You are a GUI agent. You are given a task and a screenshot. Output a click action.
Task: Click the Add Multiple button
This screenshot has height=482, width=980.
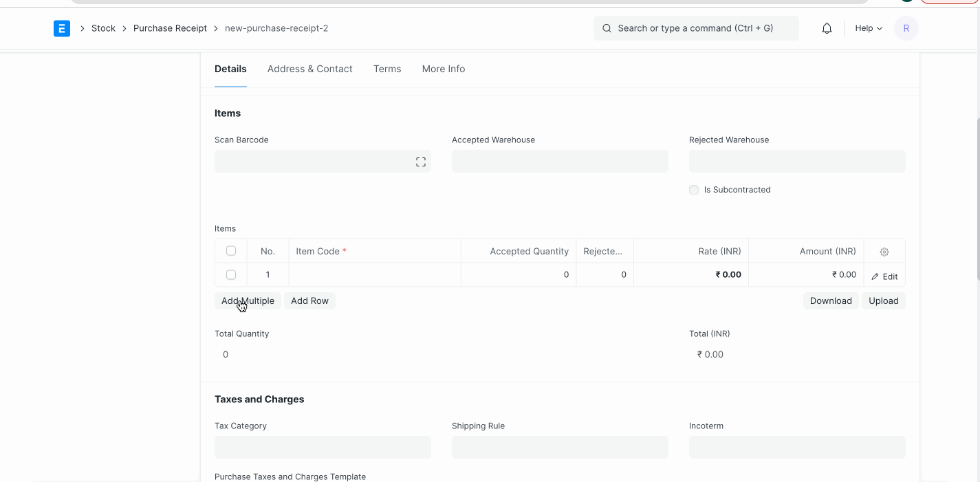[x=248, y=300]
